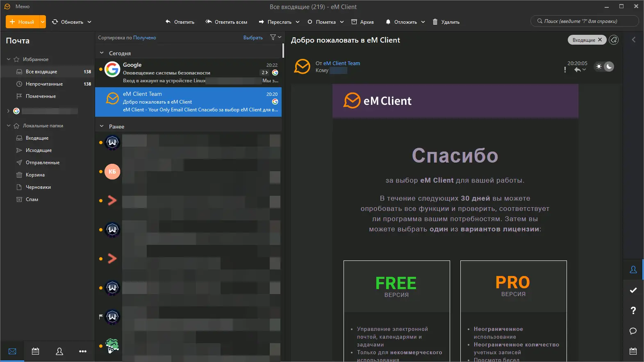Open the Calendar section in bottom navigation
Screen dimensions: 644x362
36,351
